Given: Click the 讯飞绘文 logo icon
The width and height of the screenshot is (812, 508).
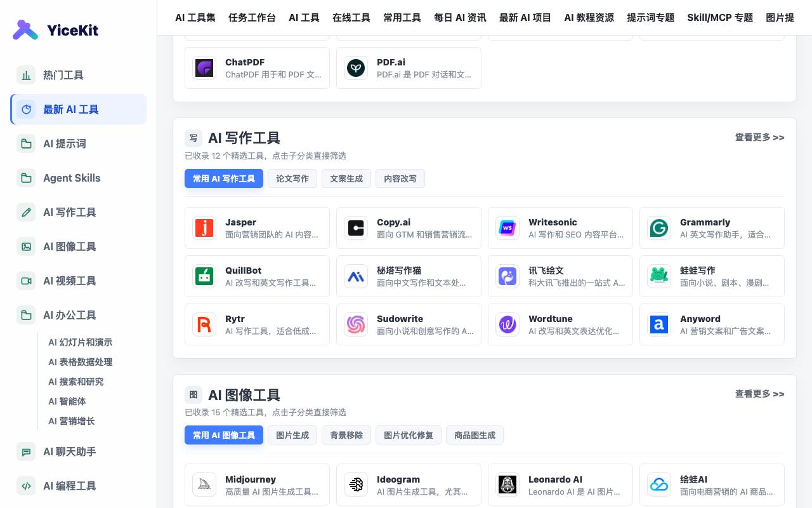Looking at the screenshot, I should (507, 276).
